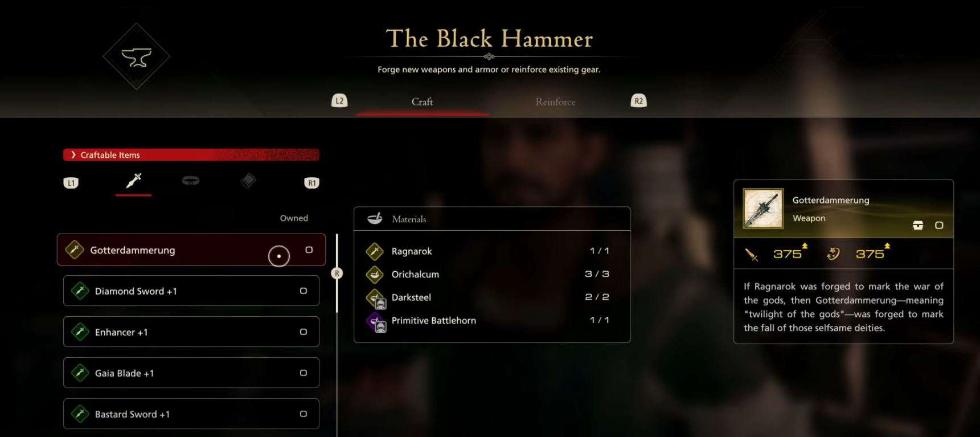The image size is (980, 437).
Task: Click the Gotterdammerung weapon thumbnail
Action: 763,209
